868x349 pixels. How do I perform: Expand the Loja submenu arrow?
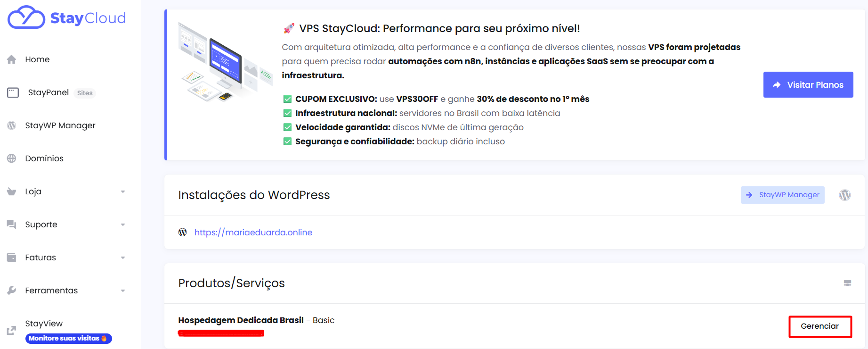[123, 191]
